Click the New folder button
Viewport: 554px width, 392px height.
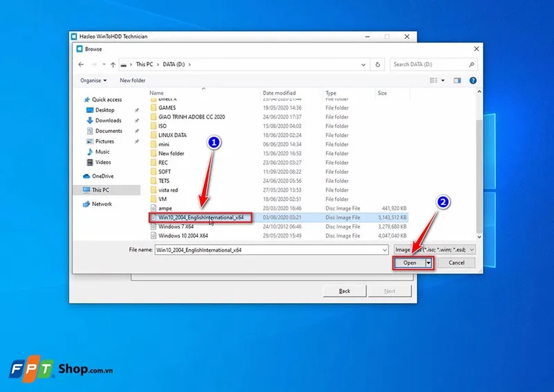[x=133, y=80]
